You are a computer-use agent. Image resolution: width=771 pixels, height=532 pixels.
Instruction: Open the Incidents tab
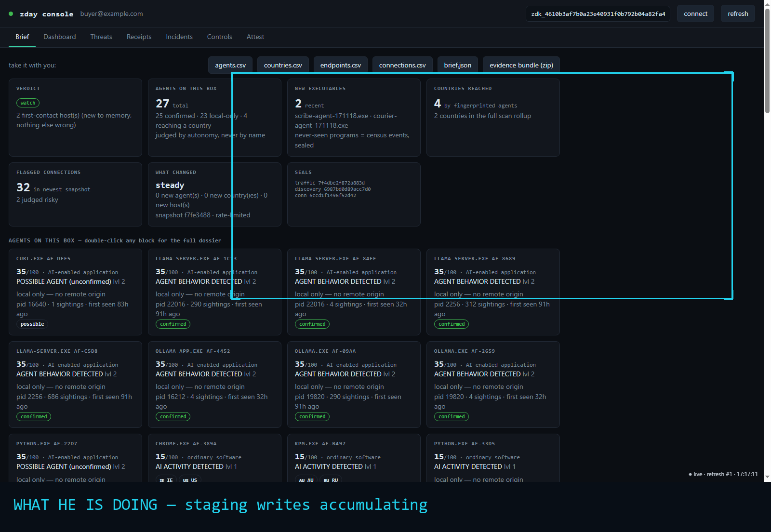pos(179,37)
